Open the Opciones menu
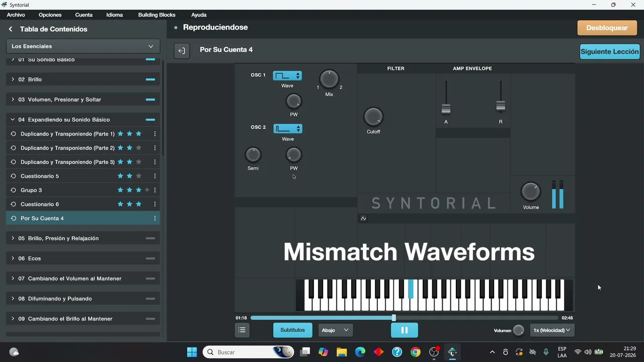Image resolution: width=644 pixels, height=362 pixels. coord(50,15)
